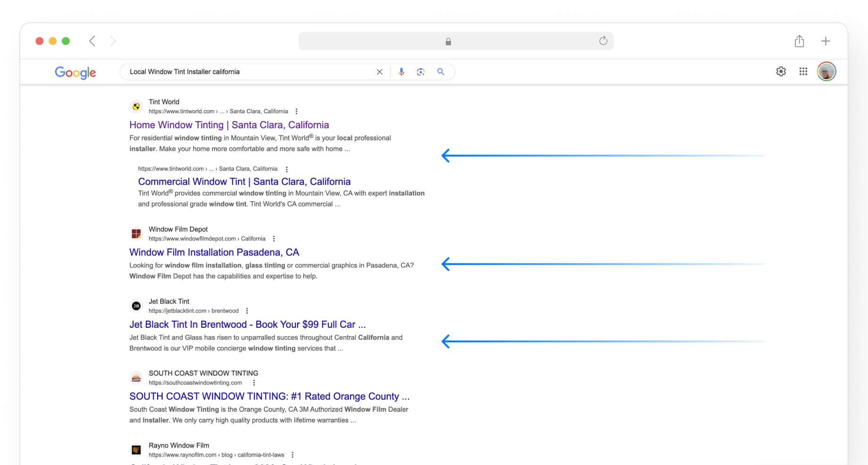Click the green macOS window button
The image size is (868, 465).
coord(66,41)
